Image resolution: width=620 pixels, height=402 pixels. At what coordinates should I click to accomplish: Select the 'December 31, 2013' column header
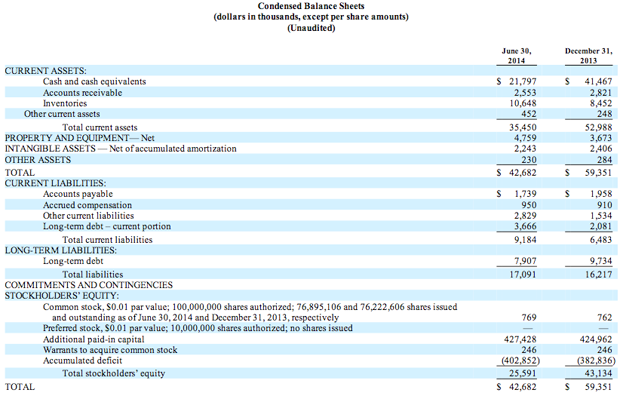click(588, 56)
